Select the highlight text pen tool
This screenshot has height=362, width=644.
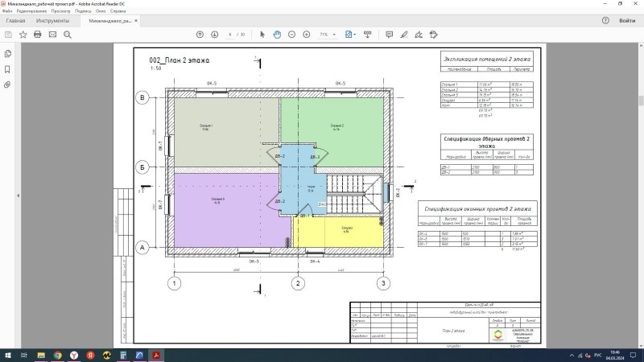point(404,35)
